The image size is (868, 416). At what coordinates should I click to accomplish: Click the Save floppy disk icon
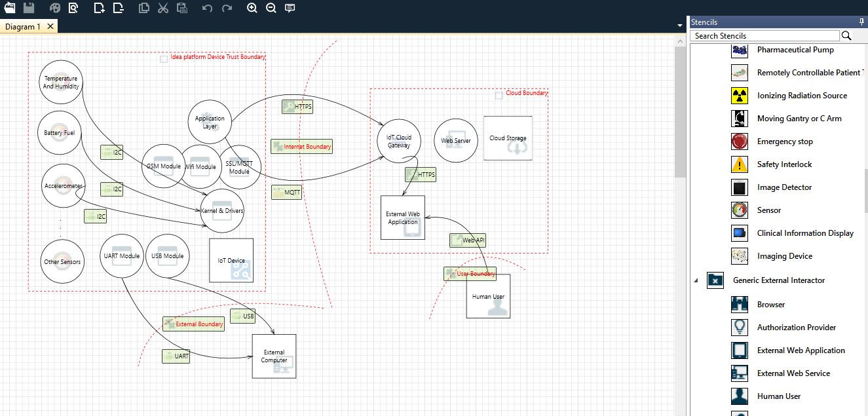point(29,8)
